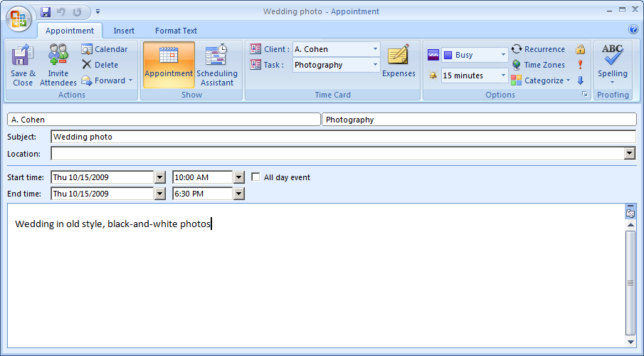Open the Format Text tab
644x356 pixels.
pyautogui.click(x=176, y=31)
